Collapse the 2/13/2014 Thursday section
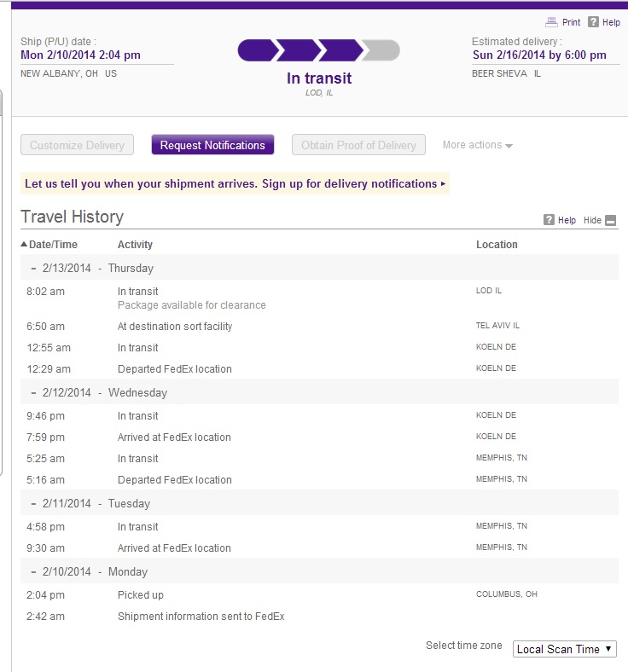 pos(33,269)
